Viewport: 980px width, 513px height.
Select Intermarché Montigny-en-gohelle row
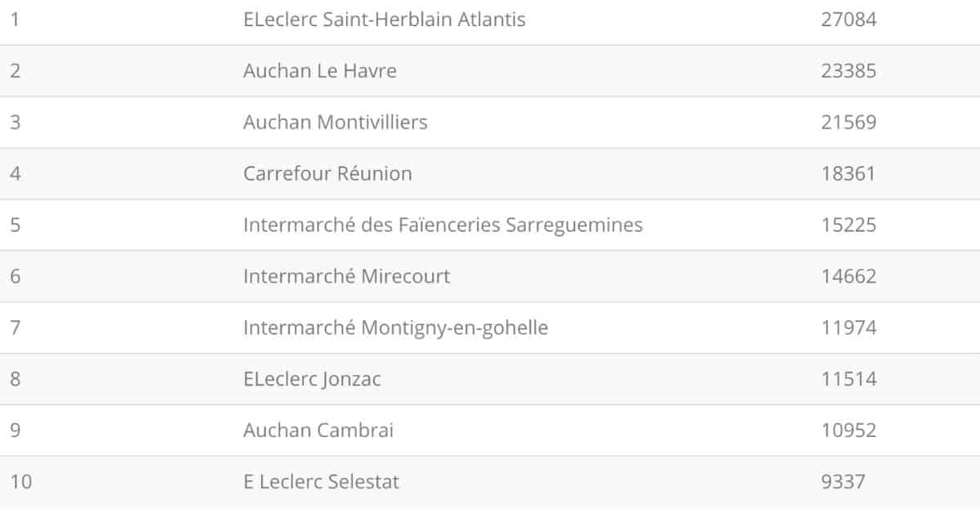click(490, 328)
